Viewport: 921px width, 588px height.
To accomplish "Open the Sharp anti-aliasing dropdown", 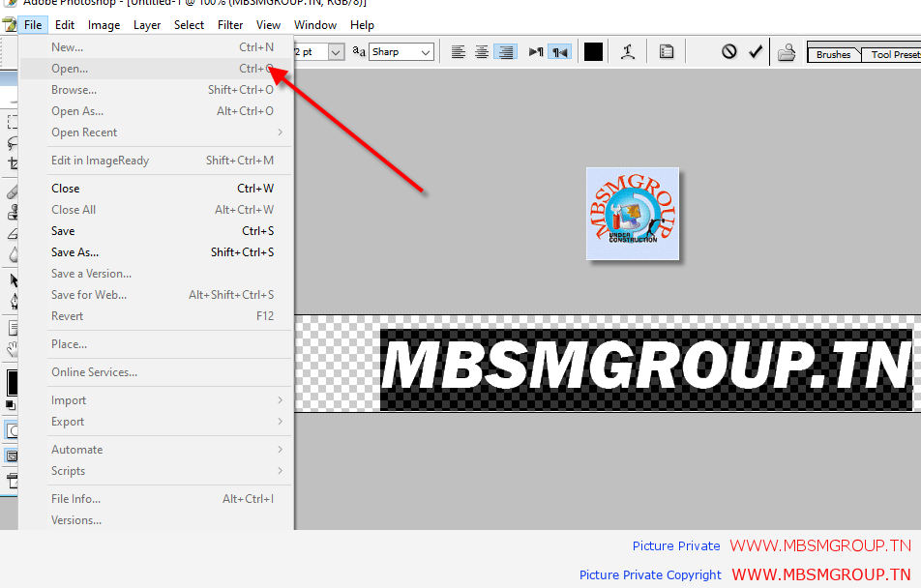I will click(401, 52).
